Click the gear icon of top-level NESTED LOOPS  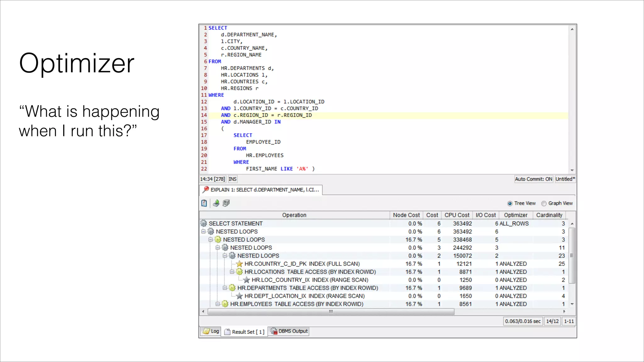211,232
